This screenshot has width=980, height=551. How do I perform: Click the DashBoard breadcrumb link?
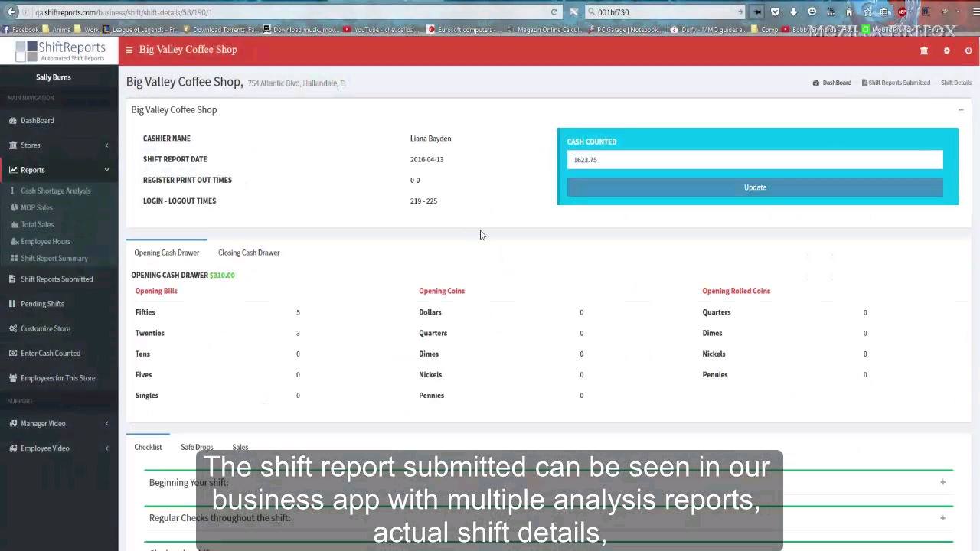click(832, 83)
